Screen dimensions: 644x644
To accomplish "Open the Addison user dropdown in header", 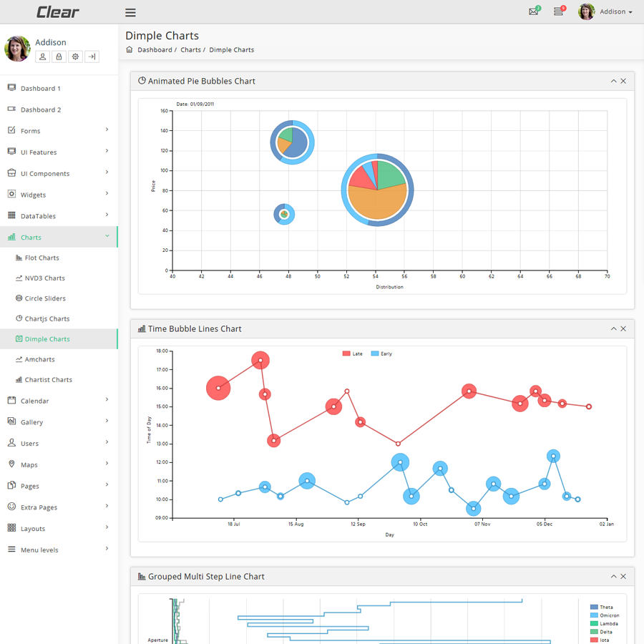I will coord(605,11).
